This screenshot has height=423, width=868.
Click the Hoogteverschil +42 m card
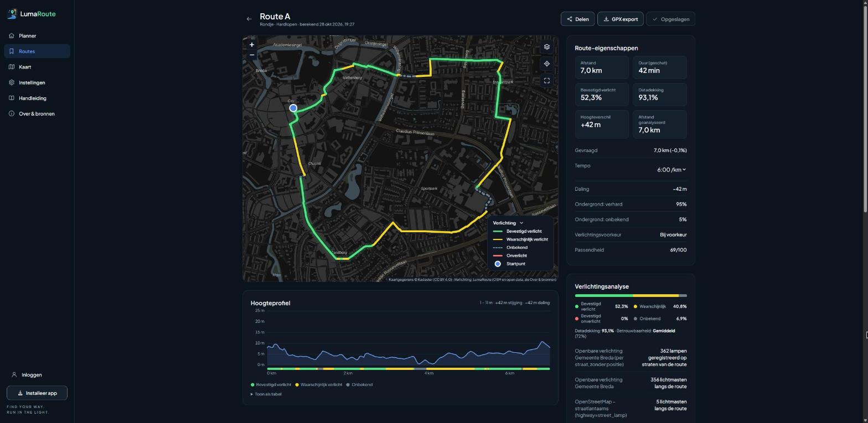pyautogui.click(x=602, y=124)
